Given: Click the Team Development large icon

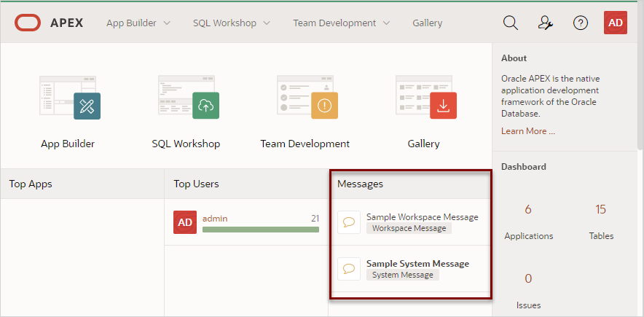Looking at the screenshot, I should (x=307, y=98).
